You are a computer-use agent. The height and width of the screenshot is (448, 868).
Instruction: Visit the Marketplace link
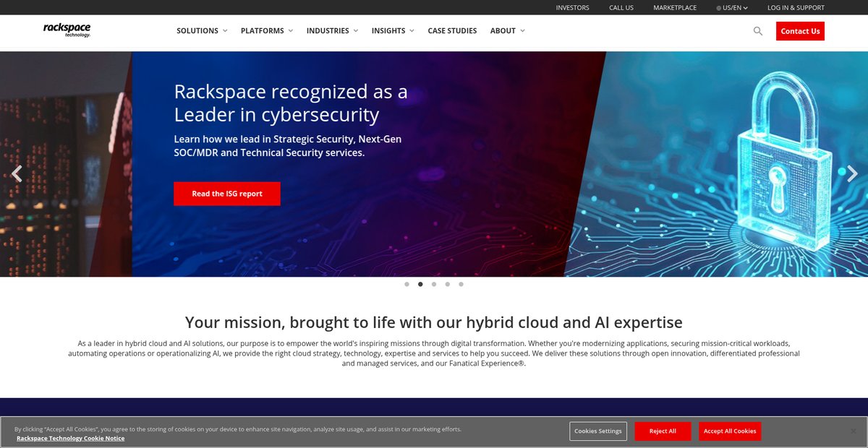click(675, 8)
